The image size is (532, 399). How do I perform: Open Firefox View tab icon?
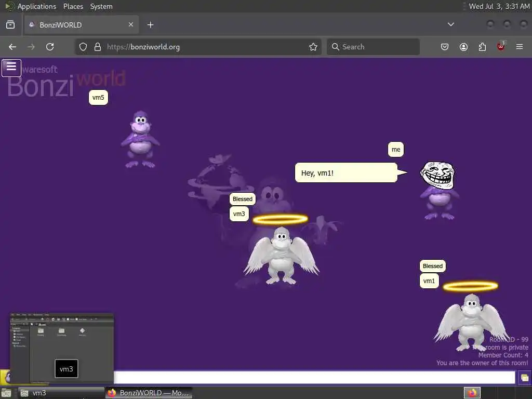(x=10, y=25)
